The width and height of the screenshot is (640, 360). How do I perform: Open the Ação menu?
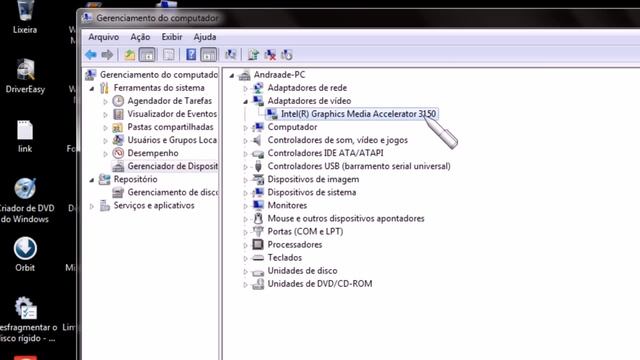[140, 37]
